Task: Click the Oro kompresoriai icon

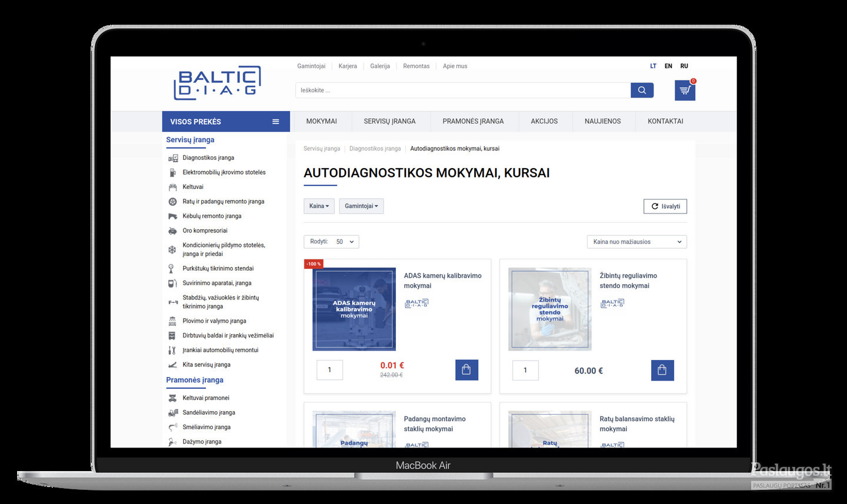Action: pos(172,231)
